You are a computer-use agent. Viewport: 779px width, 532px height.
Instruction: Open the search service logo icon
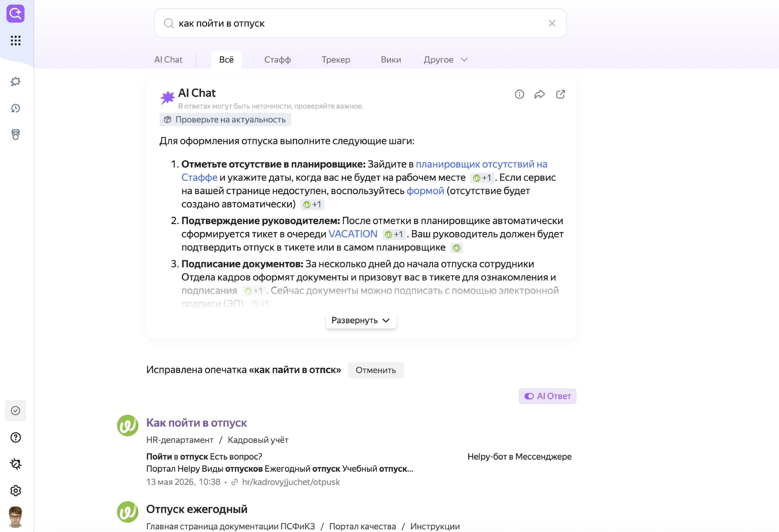[15, 14]
